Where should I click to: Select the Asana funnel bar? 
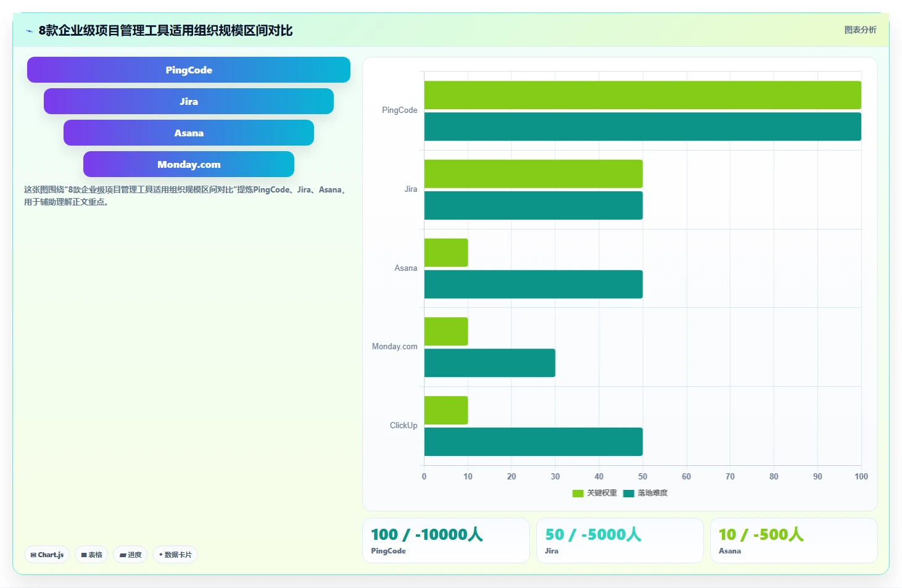coord(189,133)
